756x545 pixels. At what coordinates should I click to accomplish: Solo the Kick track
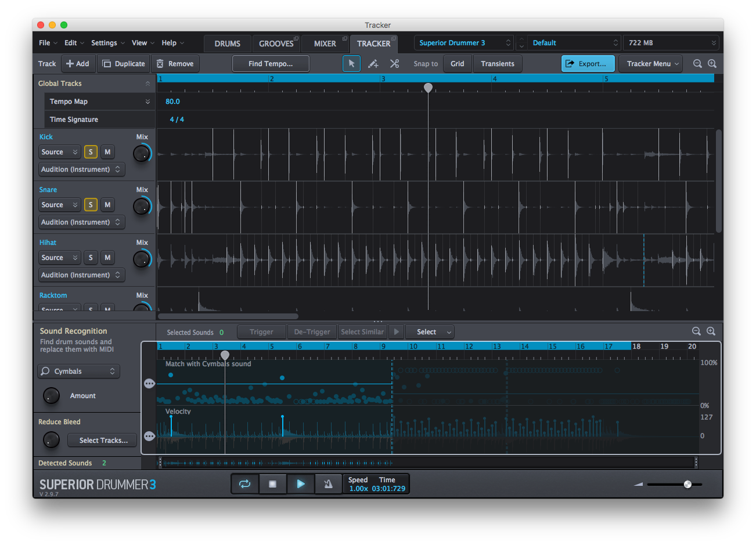91,152
